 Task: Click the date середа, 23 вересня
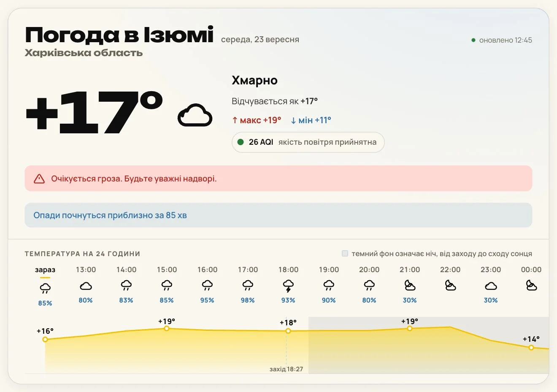(260, 40)
